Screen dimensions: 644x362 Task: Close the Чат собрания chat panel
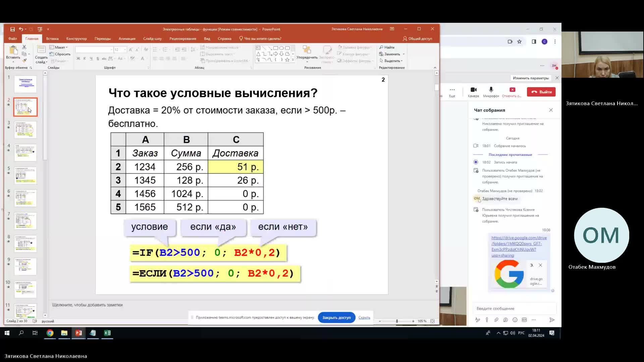pyautogui.click(x=551, y=110)
